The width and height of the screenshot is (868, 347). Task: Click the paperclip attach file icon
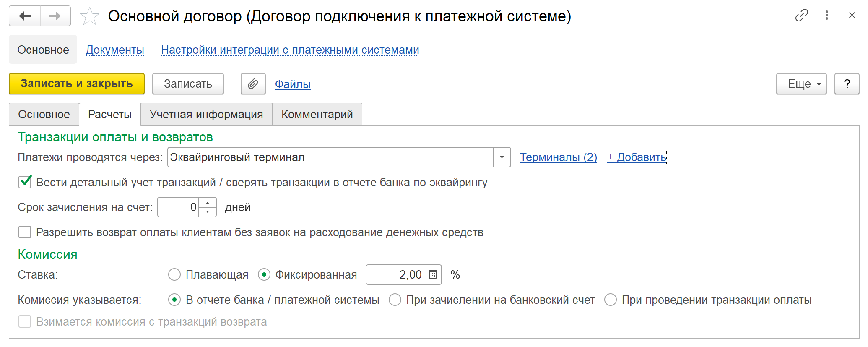pyautogui.click(x=253, y=84)
